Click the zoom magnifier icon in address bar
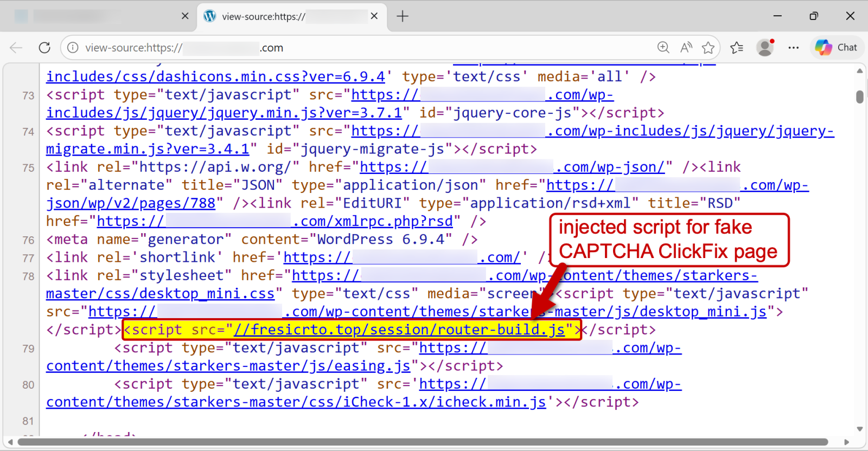 [663, 48]
